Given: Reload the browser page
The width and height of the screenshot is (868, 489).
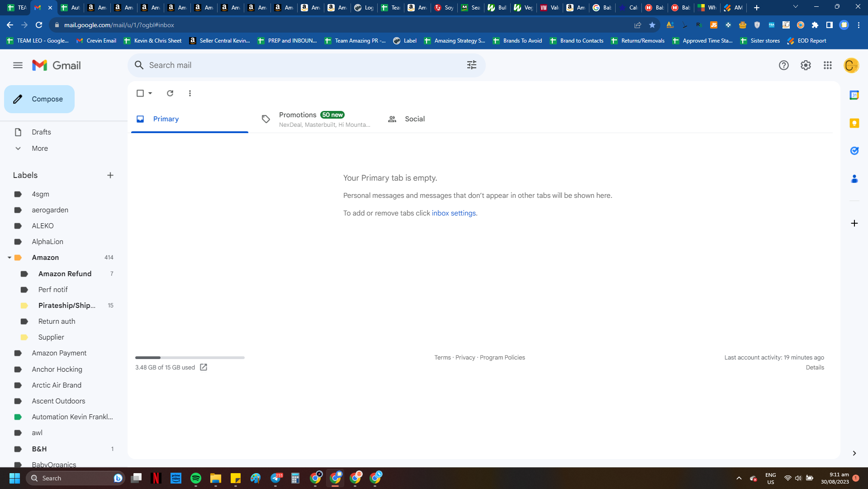Looking at the screenshot, I should click(39, 25).
